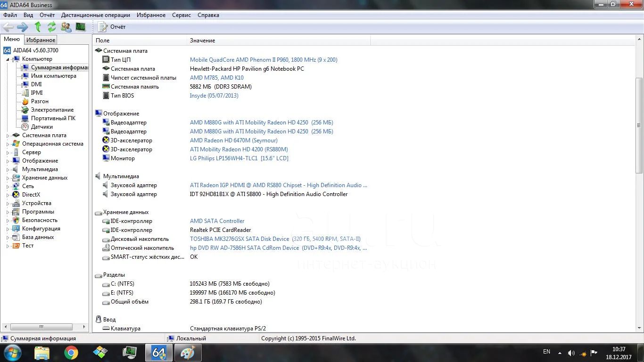Open the AMD M785, AMD K10 chipset link

(x=217, y=78)
